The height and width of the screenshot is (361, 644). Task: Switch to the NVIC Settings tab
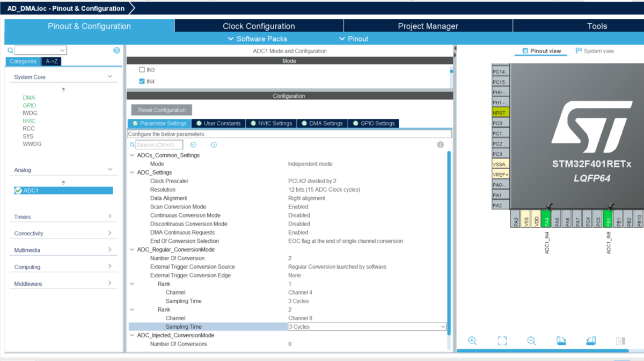[x=272, y=124]
